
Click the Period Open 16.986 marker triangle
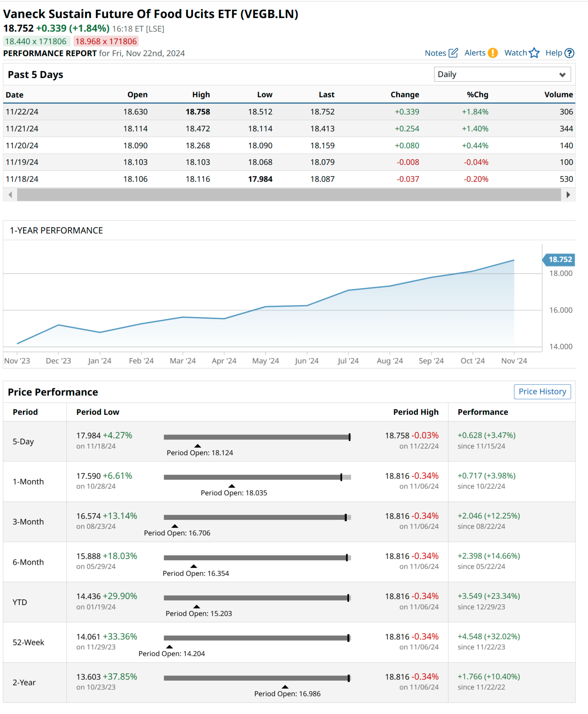pos(285,686)
